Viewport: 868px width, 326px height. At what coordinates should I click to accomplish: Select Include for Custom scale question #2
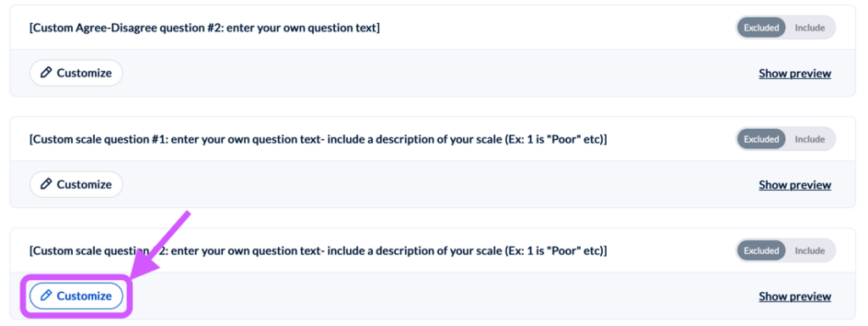pyautogui.click(x=810, y=250)
